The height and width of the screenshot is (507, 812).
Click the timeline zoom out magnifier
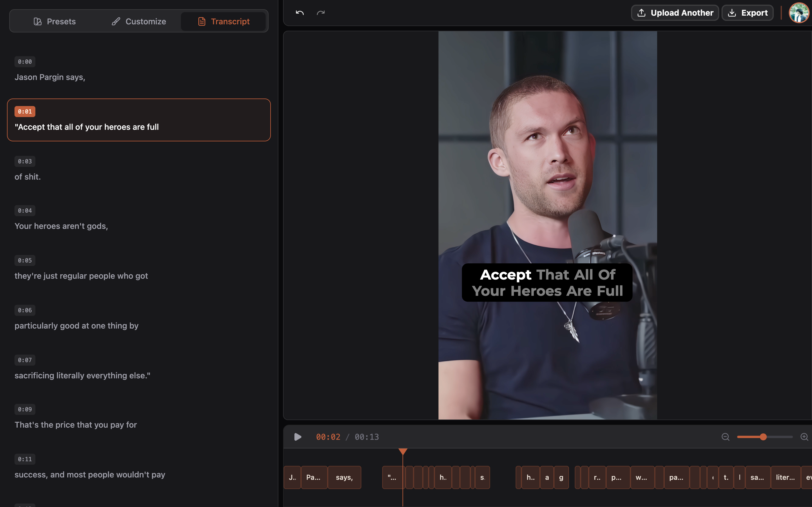(725, 437)
